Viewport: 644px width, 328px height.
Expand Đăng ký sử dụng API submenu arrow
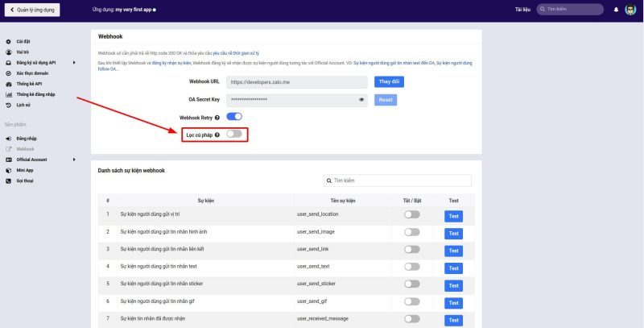(74, 63)
